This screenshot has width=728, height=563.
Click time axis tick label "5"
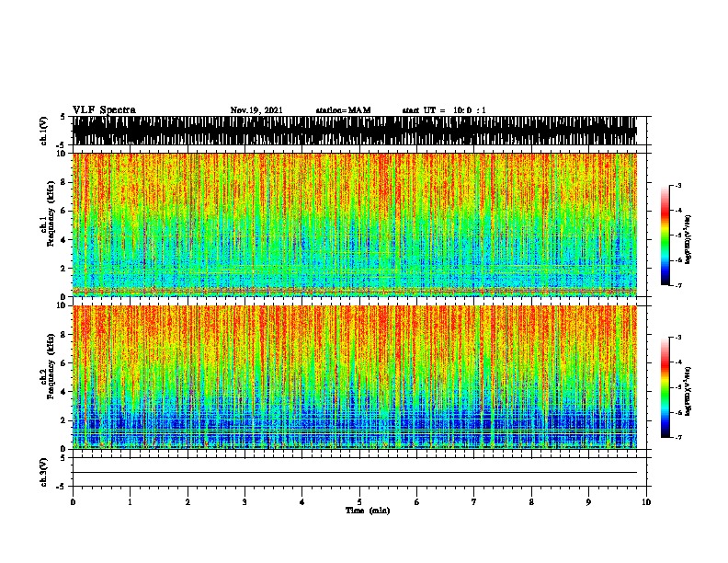coord(359,502)
